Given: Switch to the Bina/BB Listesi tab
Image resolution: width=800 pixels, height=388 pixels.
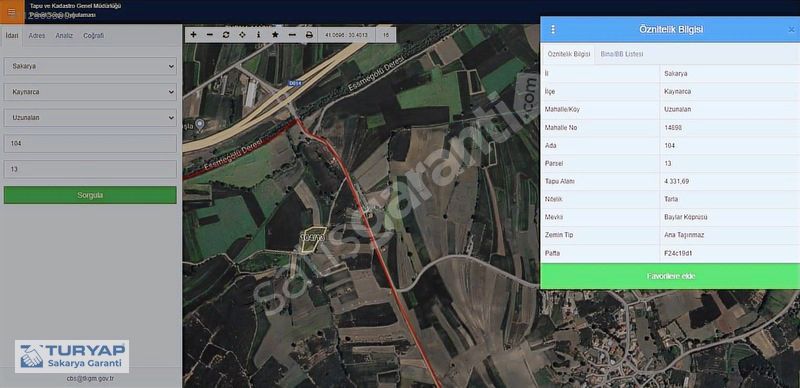Looking at the screenshot, I should [x=621, y=54].
